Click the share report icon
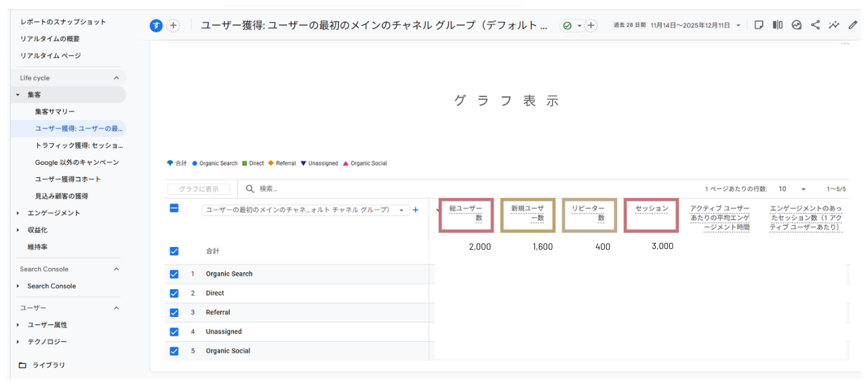868x382 pixels. click(x=815, y=25)
